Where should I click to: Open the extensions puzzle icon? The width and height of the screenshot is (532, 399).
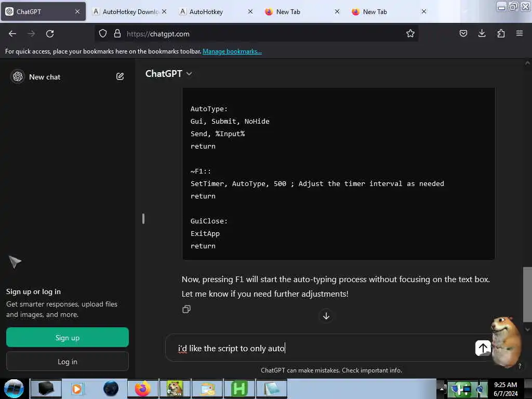[x=501, y=34]
